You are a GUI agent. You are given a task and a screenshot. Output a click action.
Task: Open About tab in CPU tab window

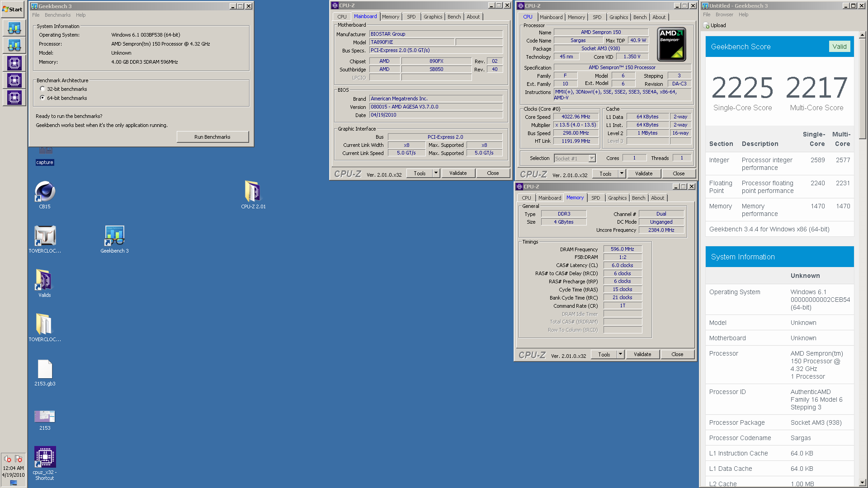tap(659, 17)
